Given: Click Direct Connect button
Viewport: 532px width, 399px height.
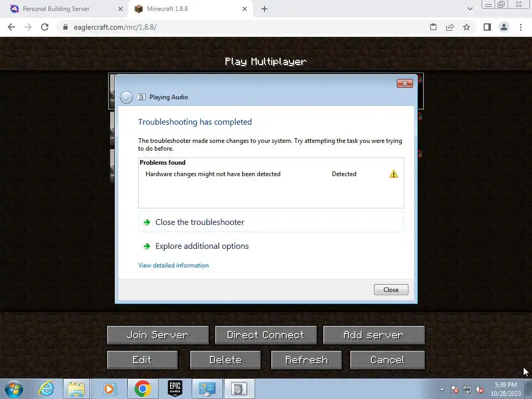Looking at the screenshot, I should (x=265, y=335).
